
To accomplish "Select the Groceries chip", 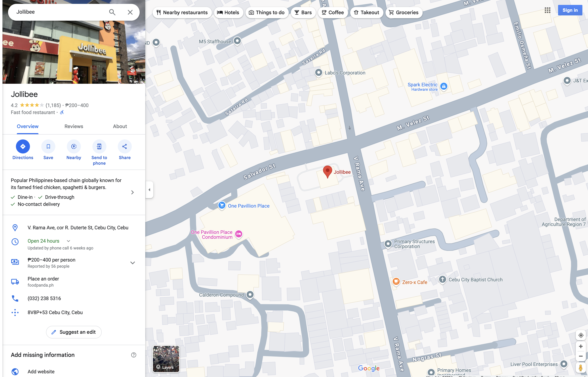I will (404, 12).
